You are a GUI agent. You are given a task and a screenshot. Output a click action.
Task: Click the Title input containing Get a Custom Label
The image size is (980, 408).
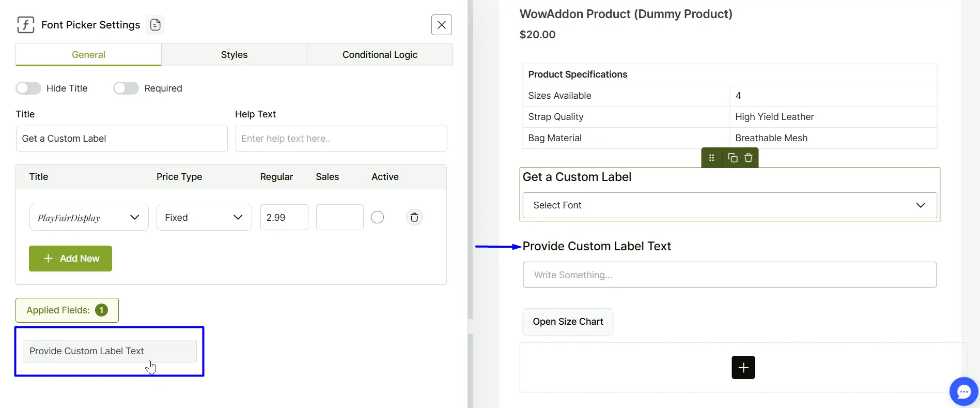point(121,139)
